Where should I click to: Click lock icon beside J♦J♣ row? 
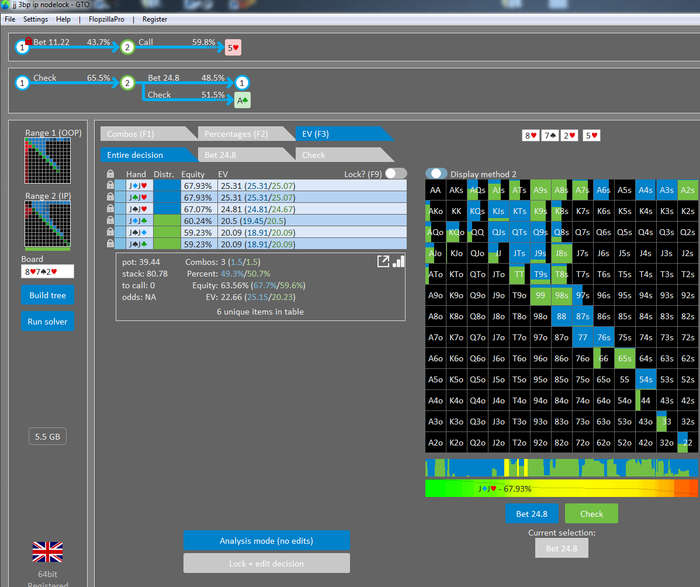pos(110,220)
